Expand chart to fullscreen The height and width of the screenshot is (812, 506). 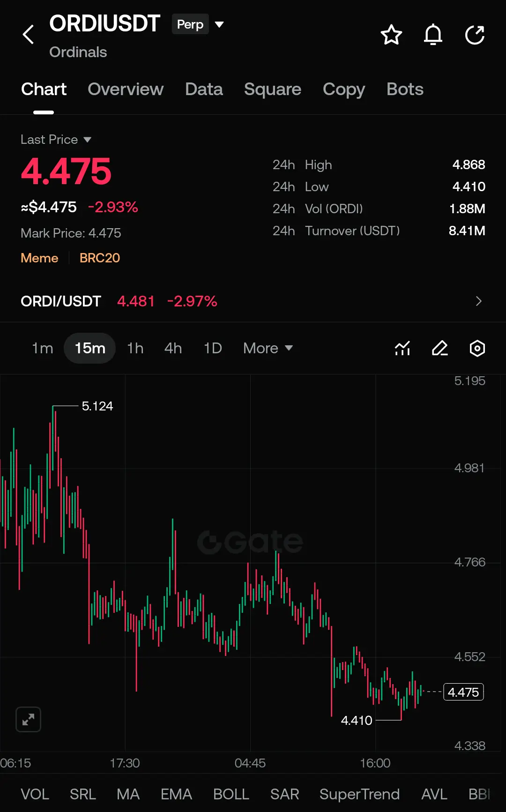[x=28, y=719]
